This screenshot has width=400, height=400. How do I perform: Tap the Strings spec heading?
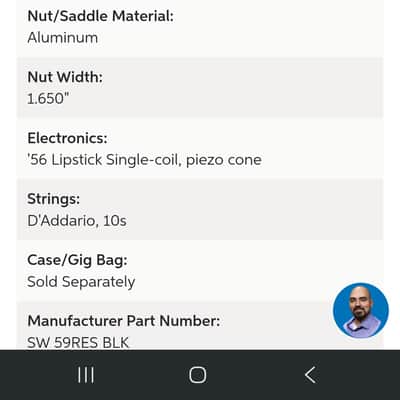54,199
